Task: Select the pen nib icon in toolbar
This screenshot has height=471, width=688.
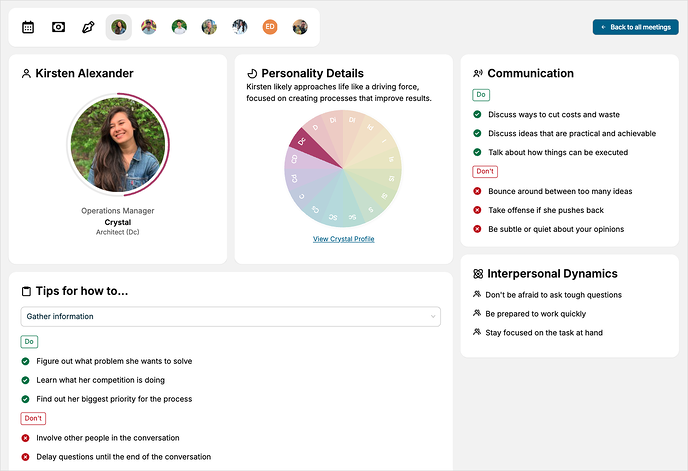Action: (88, 27)
